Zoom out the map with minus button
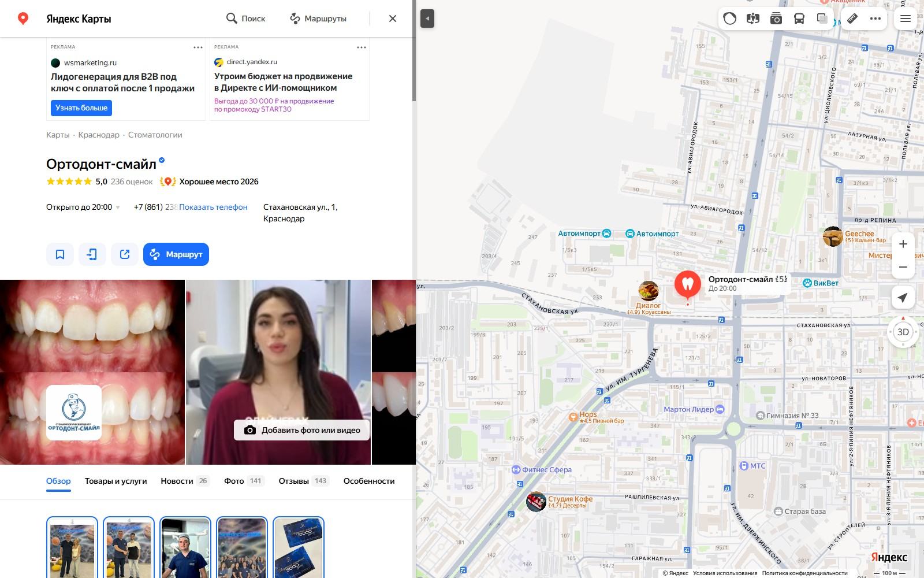This screenshot has height=578, width=924. (903, 267)
